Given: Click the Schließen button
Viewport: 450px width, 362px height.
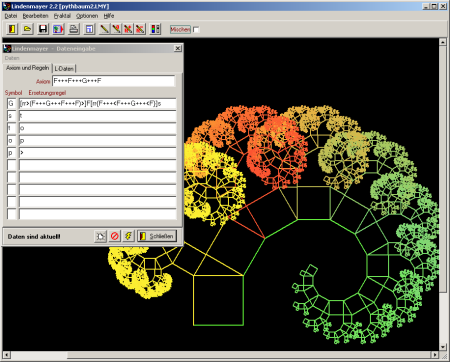Looking at the screenshot, I should pos(157,236).
